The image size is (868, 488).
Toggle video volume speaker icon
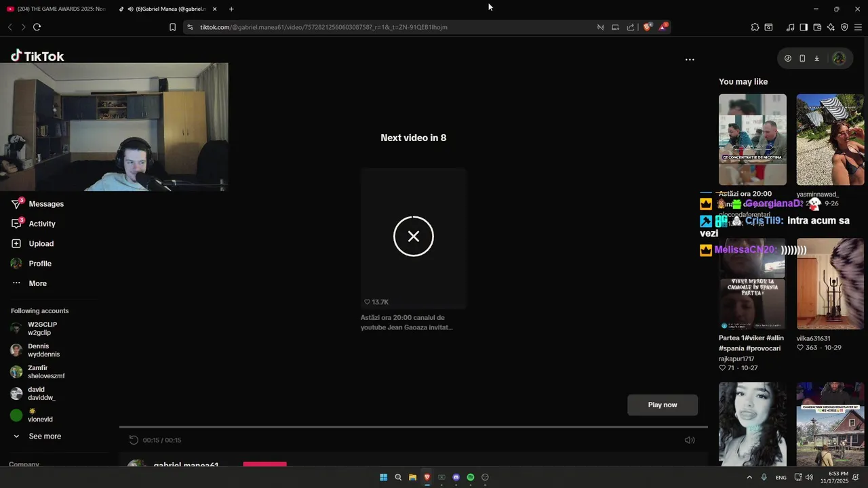690,440
